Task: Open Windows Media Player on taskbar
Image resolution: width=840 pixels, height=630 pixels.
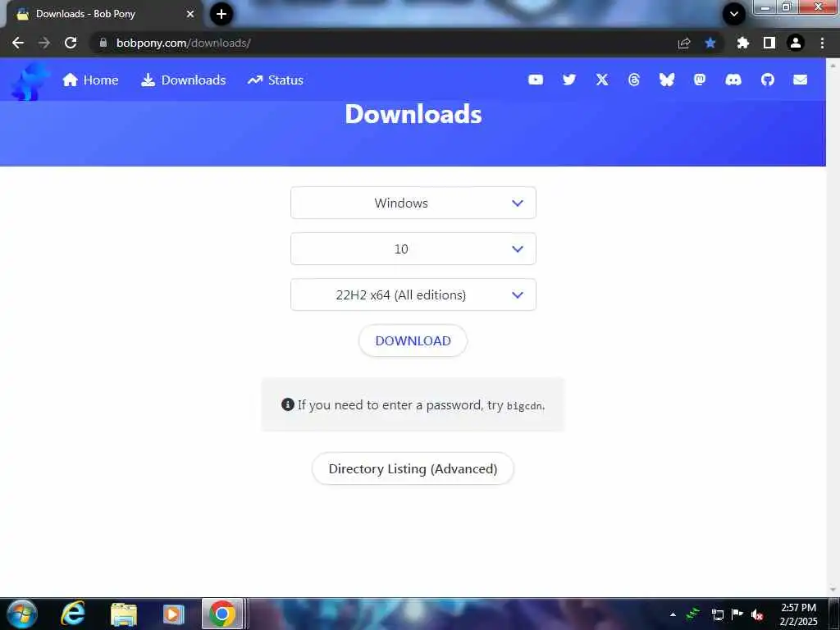Action: click(174, 614)
